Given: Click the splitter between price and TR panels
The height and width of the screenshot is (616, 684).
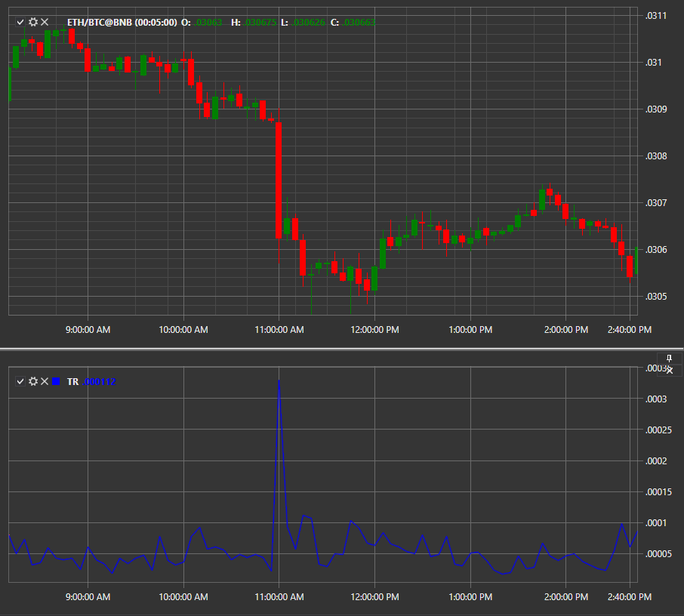Looking at the screenshot, I should (342, 349).
